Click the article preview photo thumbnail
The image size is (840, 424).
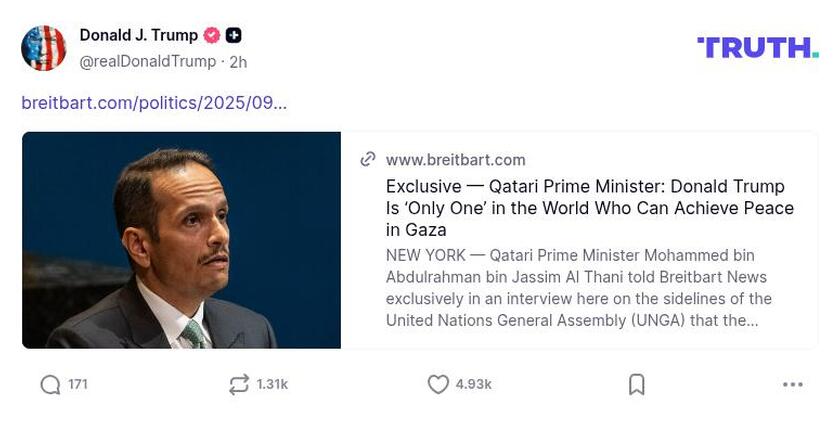[181, 240]
